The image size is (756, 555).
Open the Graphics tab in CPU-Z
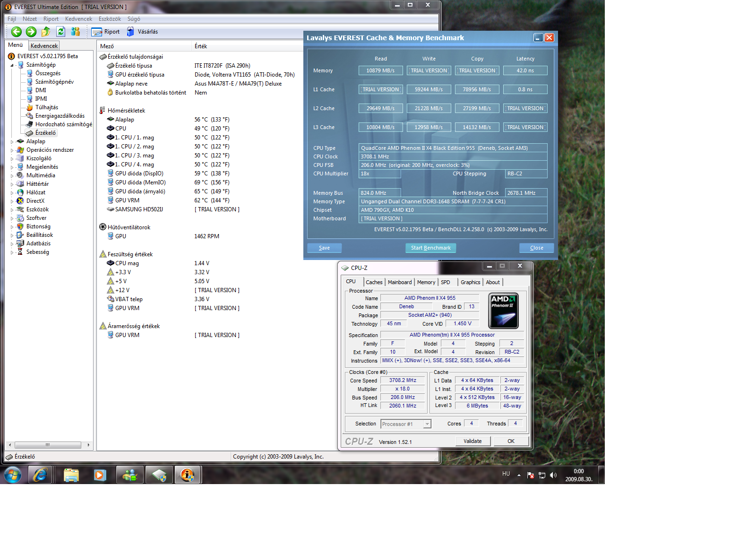pyautogui.click(x=470, y=282)
